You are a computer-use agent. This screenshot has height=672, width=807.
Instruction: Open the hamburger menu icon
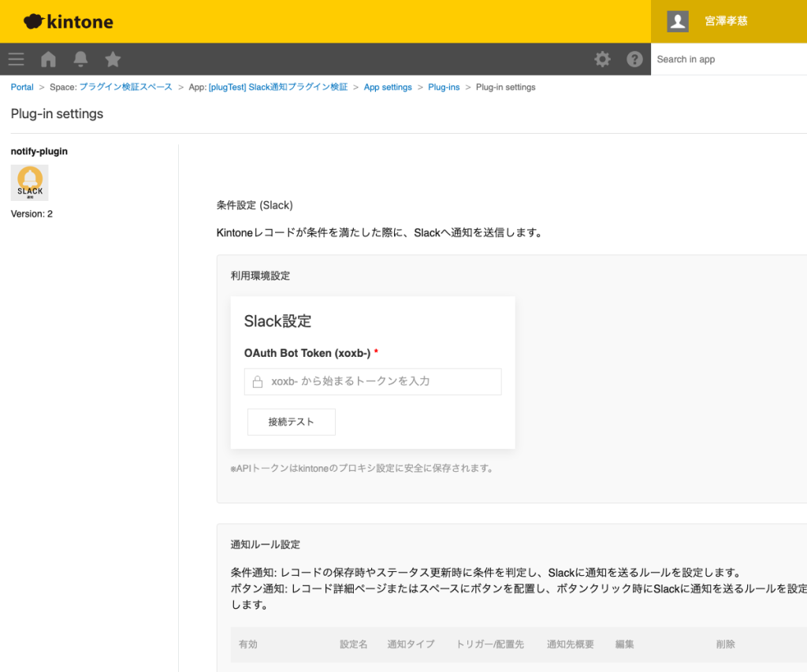(x=16, y=59)
